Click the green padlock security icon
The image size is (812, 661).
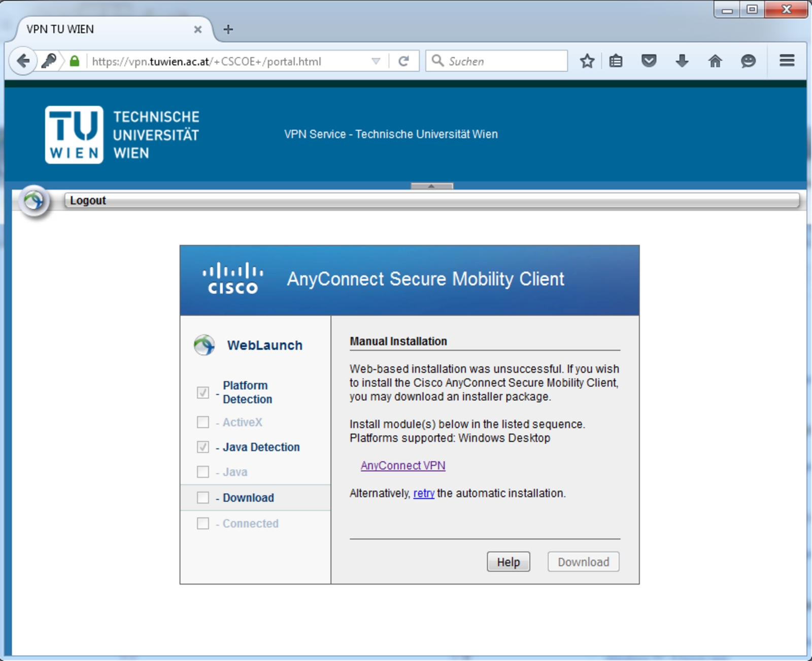(75, 61)
